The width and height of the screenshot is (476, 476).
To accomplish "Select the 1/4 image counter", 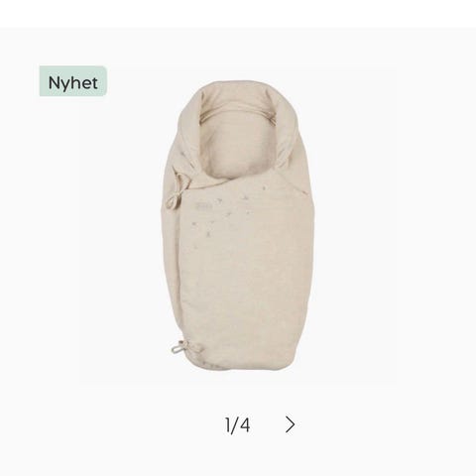I will (237, 425).
